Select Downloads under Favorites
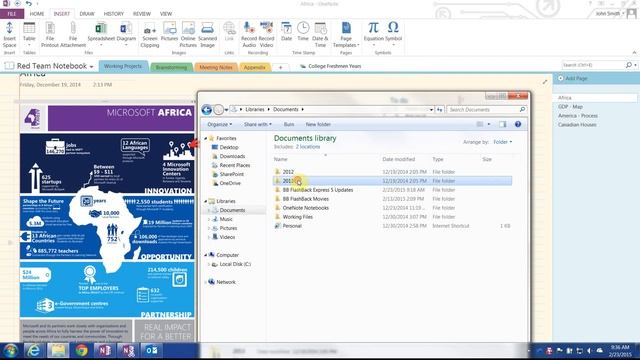The image size is (640, 360). pyautogui.click(x=232, y=156)
